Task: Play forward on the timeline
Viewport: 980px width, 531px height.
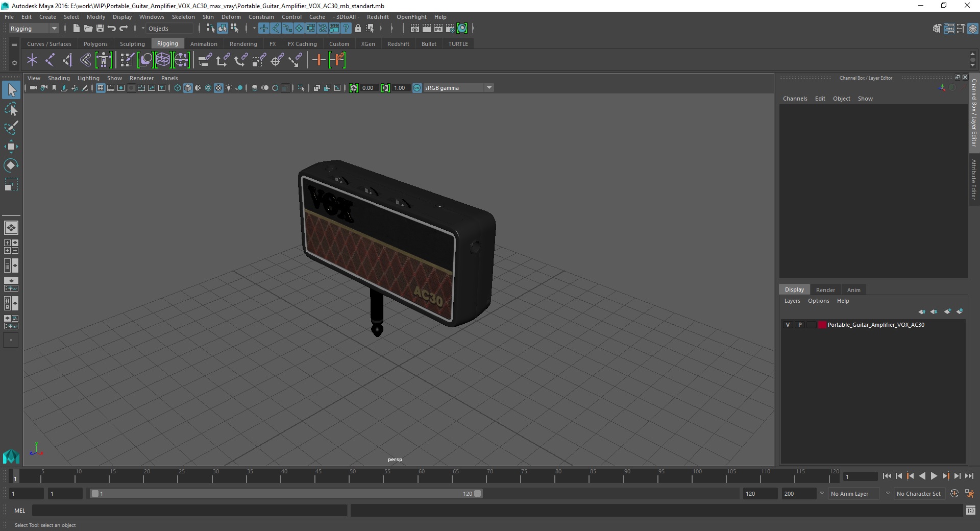Action: (x=934, y=476)
